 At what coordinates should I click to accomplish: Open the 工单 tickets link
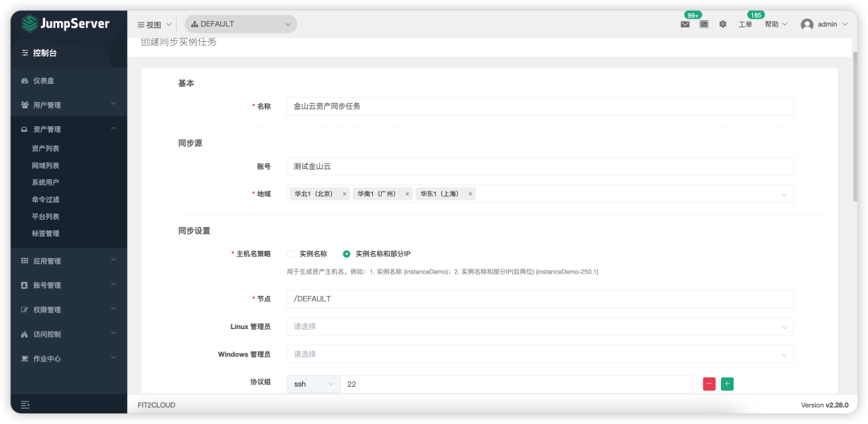click(x=745, y=24)
